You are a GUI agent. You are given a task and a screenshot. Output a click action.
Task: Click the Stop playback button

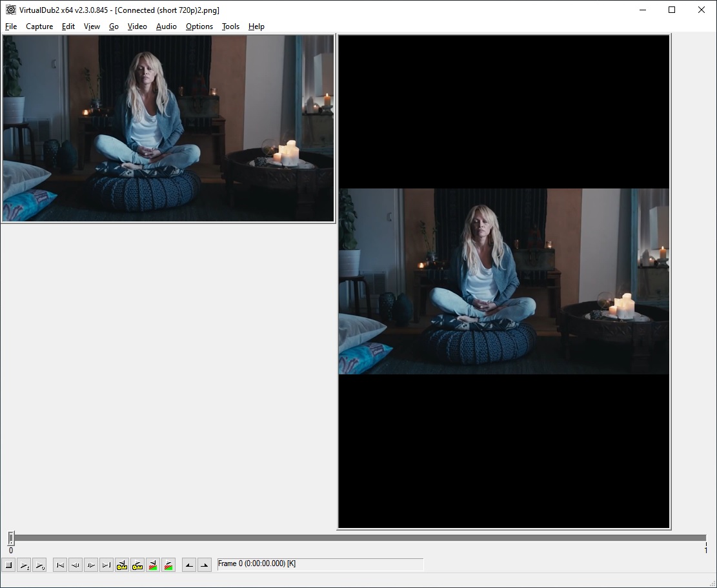tap(8, 565)
